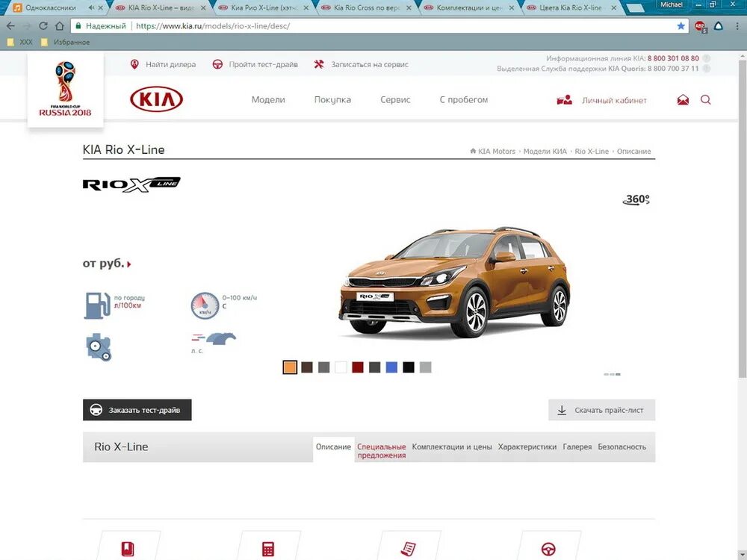The image size is (747, 560).
Task: Open the Избранное bookmarks folder
Action: coord(66,42)
